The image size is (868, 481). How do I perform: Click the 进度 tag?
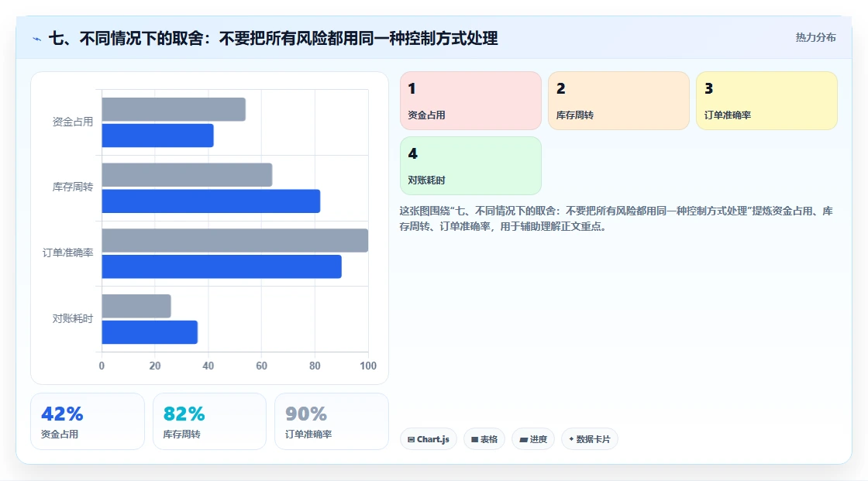[x=533, y=439]
